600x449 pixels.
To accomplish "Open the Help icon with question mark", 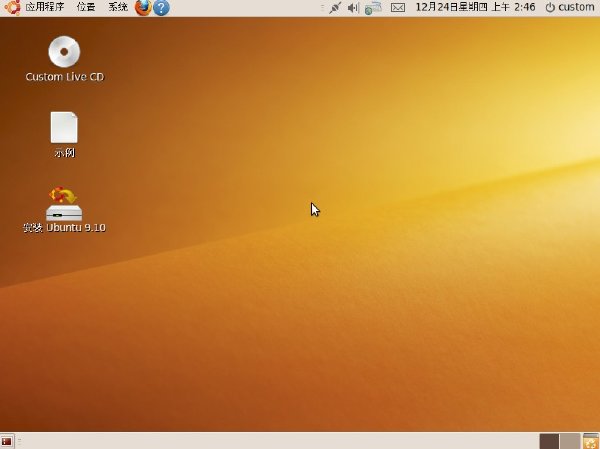I will [x=161, y=8].
